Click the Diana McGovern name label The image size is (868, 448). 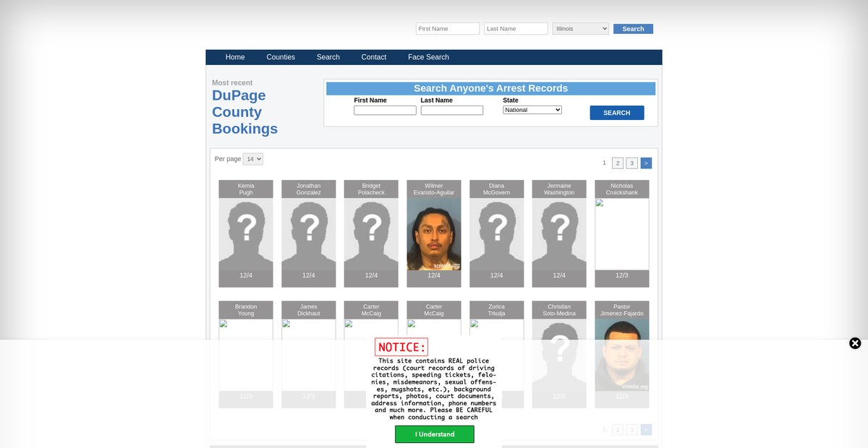pos(497,189)
